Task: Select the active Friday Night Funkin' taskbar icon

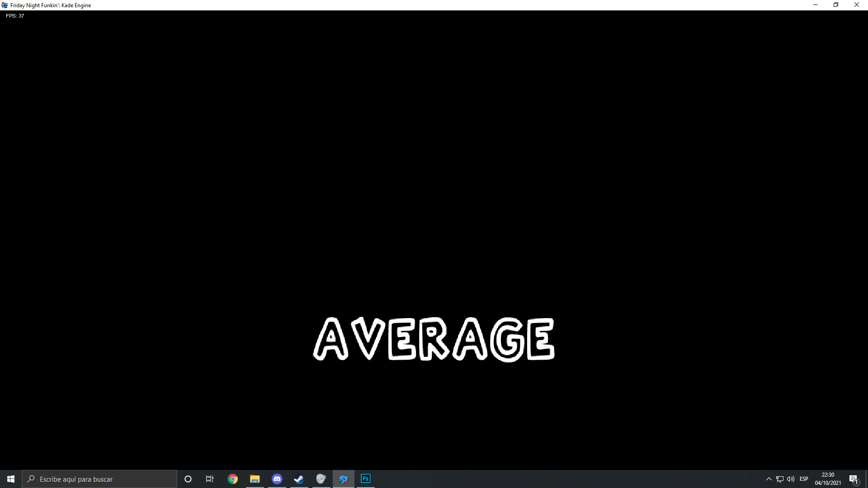Action: (344, 479)
